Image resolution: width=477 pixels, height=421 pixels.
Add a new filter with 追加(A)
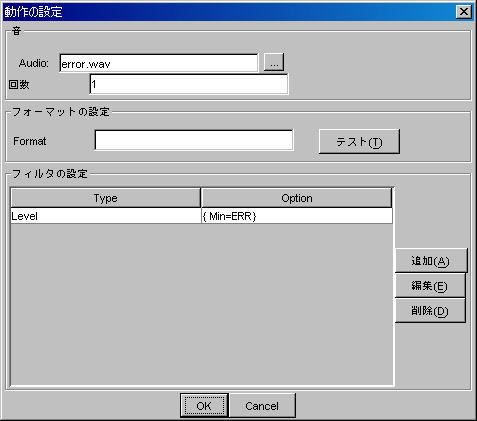[x=431, y=261]
